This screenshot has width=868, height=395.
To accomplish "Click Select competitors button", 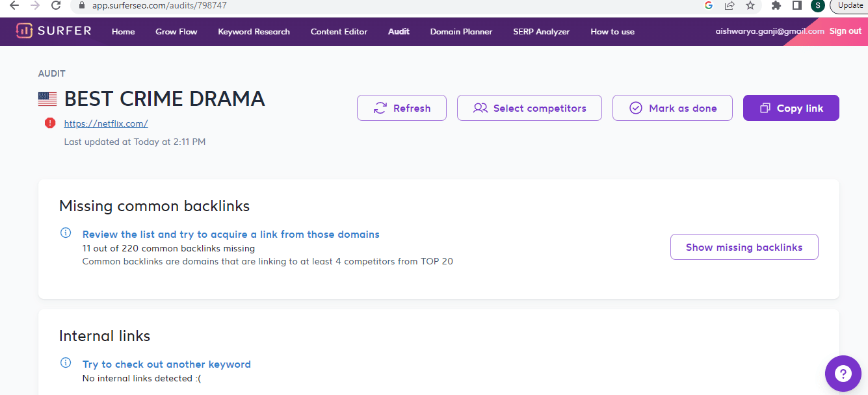I will click(529, 108).
